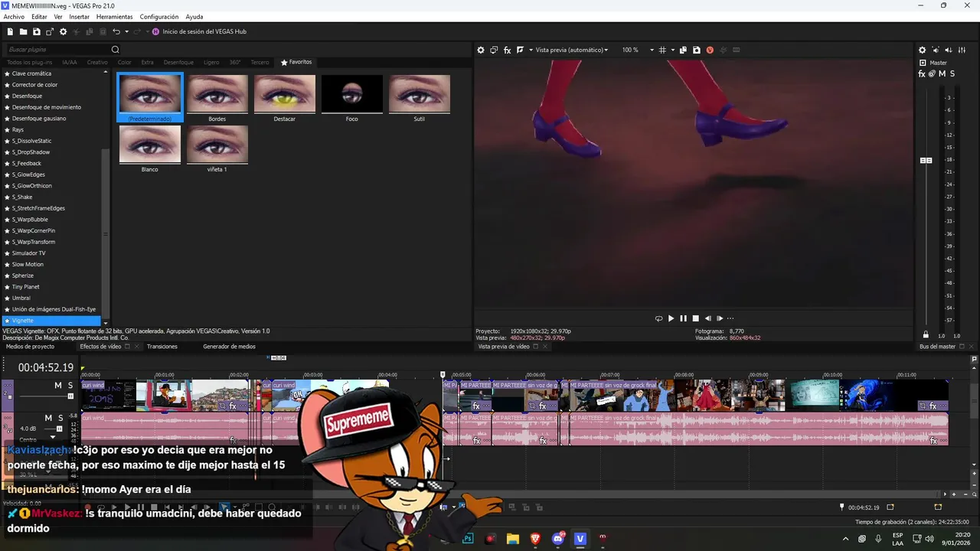The height and width of the screenshot is (551, 980).
Task: Open the Medios de proyecto tab
Action: pyautogui.click(x=30, y=347)
